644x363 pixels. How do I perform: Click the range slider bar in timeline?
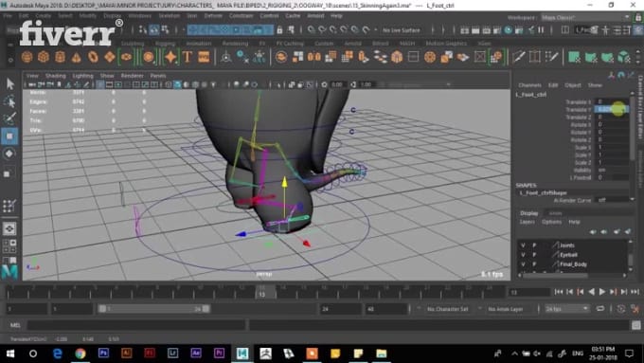click(x=153, y=308)
